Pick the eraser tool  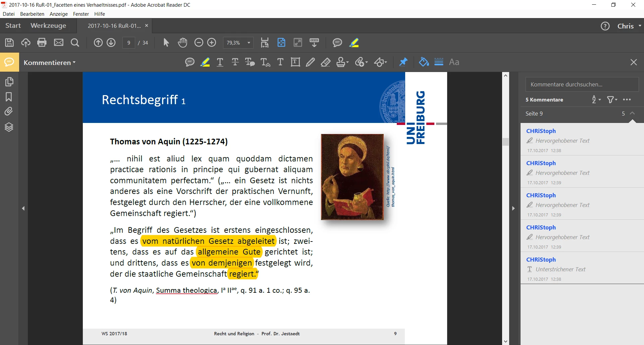point(325,62)
